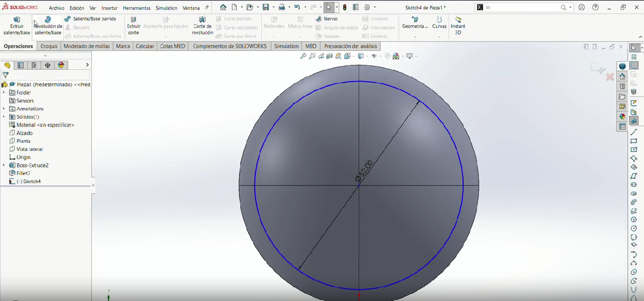
Task: Click the red X cancel sketch icon
Action: [610, 77]
